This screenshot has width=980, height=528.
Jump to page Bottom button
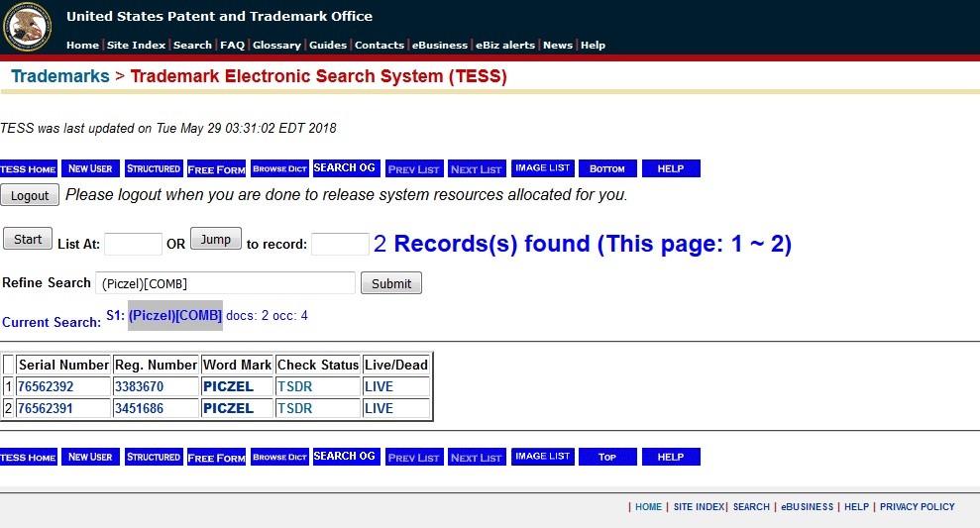(607, 168)
